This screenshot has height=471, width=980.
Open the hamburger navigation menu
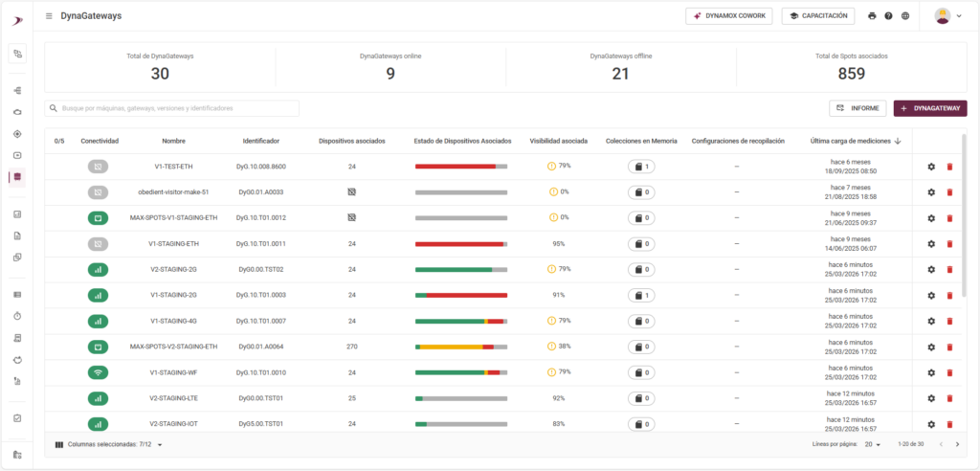(49, 16)
